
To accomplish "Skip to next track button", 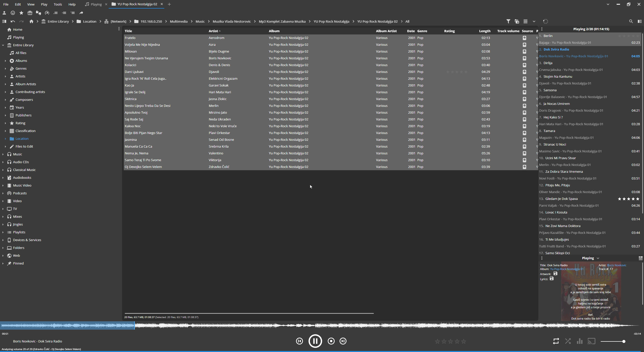I will click(343, 341).
